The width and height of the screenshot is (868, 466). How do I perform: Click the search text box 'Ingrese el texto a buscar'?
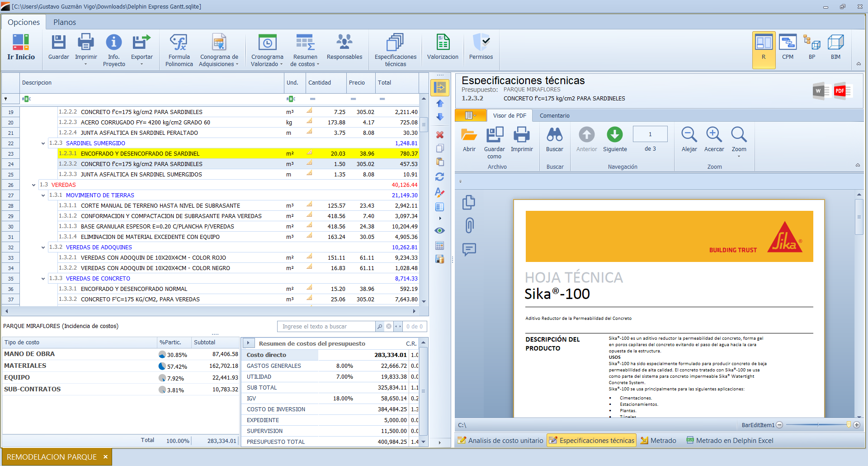(x=326, y=326)
